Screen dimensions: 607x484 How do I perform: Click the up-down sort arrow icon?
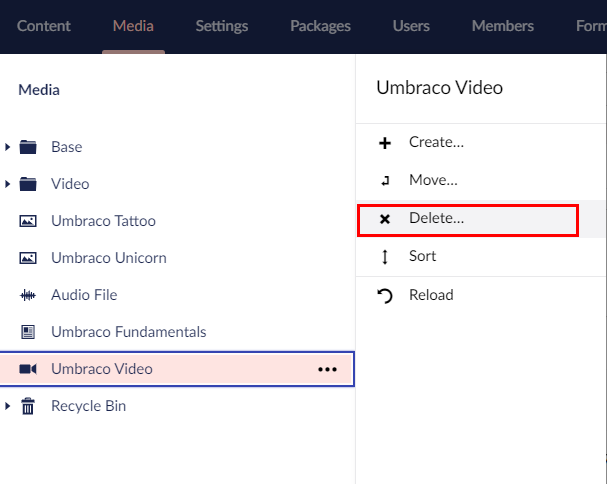(385, 257)
